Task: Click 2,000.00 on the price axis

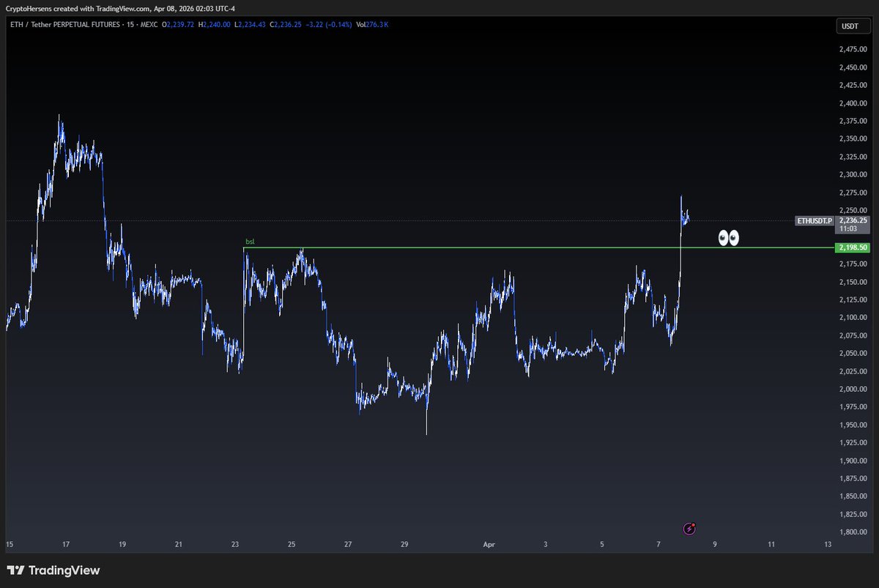Action: (x=853, y=389)
